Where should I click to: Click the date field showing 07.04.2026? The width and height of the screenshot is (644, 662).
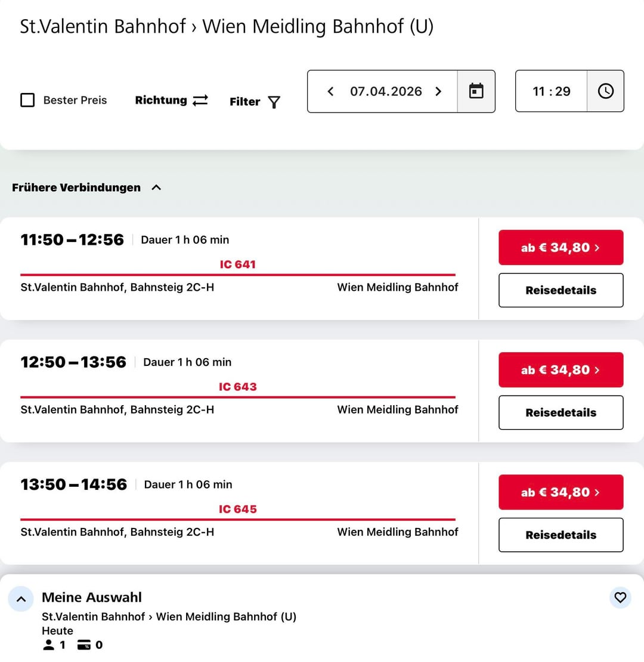386,91
